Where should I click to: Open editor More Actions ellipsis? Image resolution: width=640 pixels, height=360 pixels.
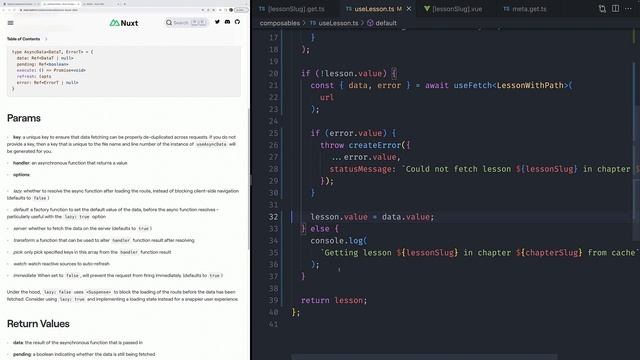click(628, 9)
